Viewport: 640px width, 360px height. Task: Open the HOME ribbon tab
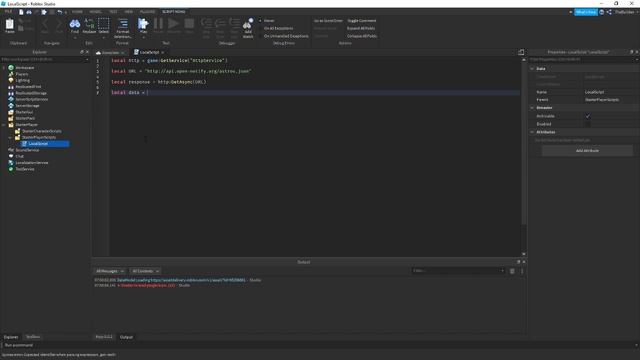pyautogui.click(x=77, y=12)
